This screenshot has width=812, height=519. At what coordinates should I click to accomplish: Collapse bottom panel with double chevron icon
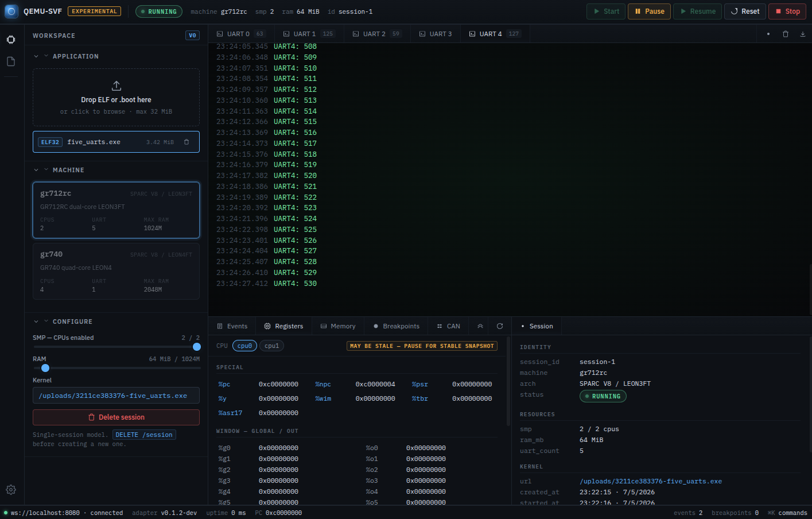[480, 326]
